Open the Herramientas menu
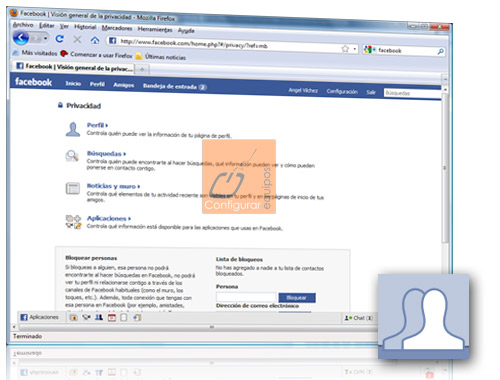This screenshot has height=380, width=500. point(155,29)
